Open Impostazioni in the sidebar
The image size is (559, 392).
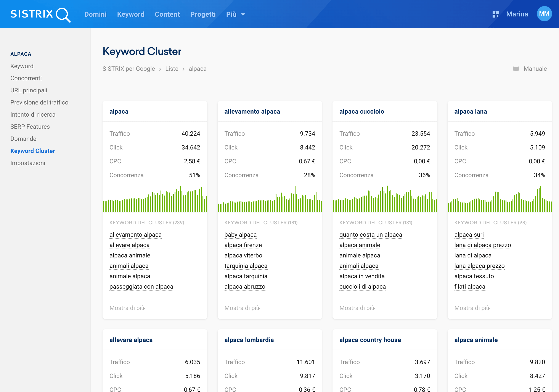pos(28,163)
